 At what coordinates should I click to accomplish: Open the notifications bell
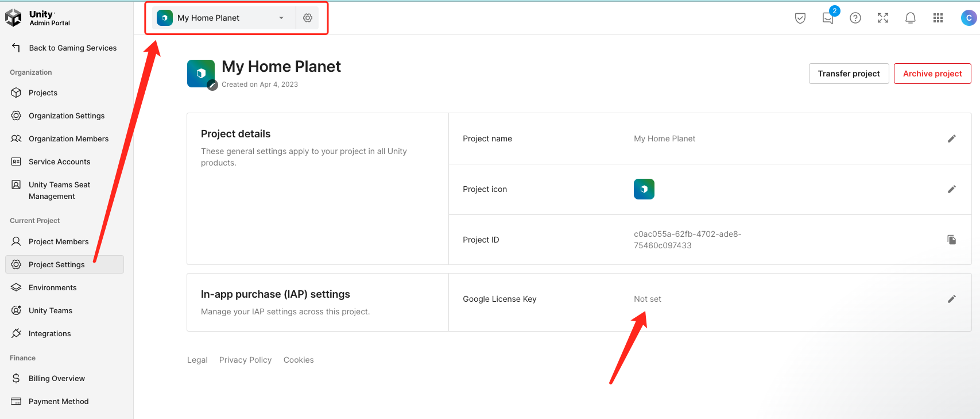click(x=911, y=18)
